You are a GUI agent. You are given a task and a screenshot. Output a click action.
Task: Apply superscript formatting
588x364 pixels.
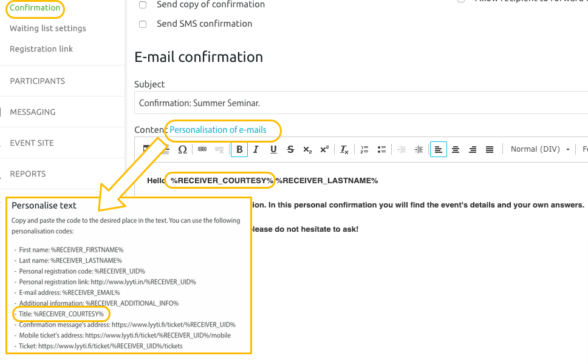325,150
